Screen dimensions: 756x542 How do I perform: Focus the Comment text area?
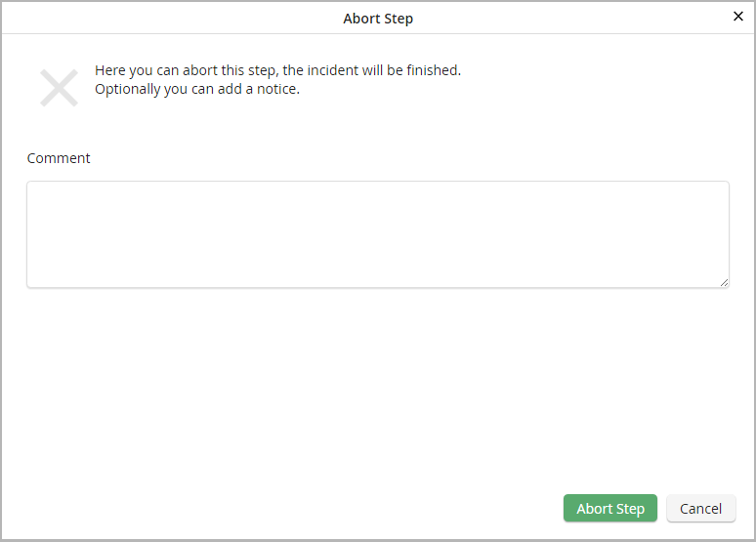377,234
